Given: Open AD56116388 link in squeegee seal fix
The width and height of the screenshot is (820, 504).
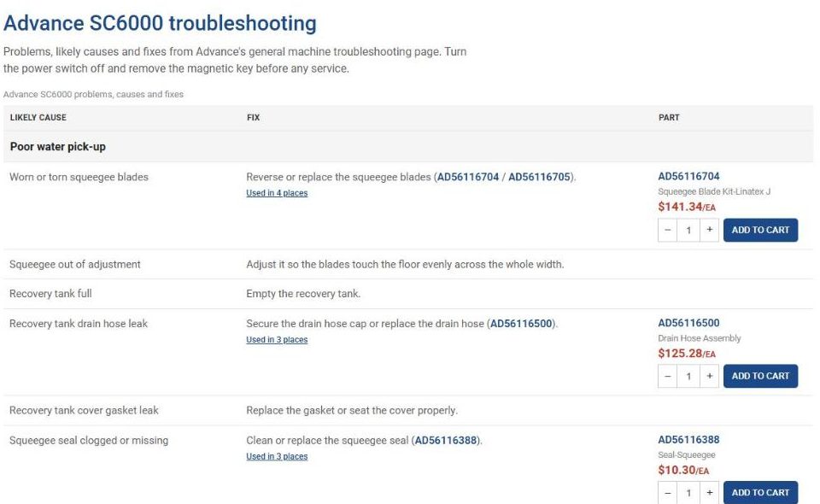Looking at the screenshot, I should tap(446, 440).
